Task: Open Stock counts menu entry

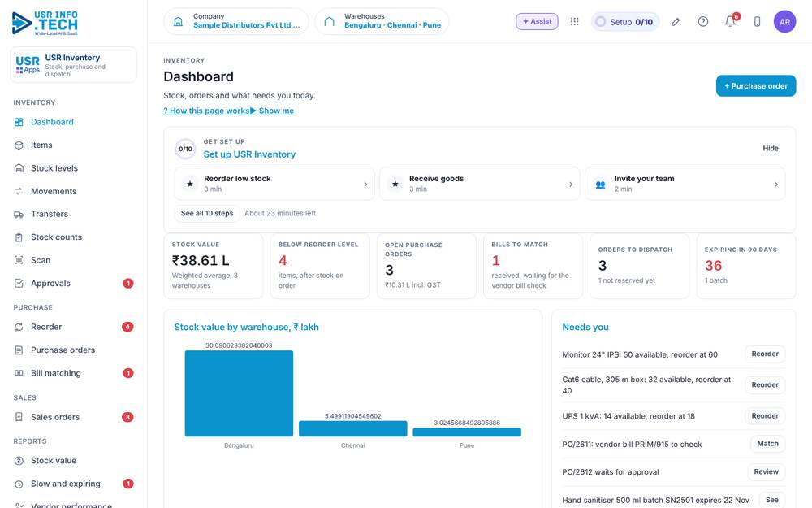Action: 74,237
